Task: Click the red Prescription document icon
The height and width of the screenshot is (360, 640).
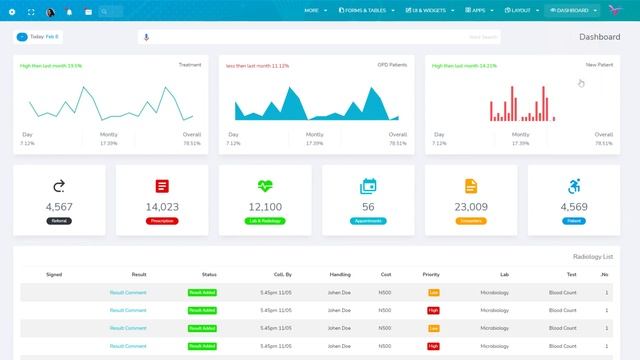Action: point(162,186)
